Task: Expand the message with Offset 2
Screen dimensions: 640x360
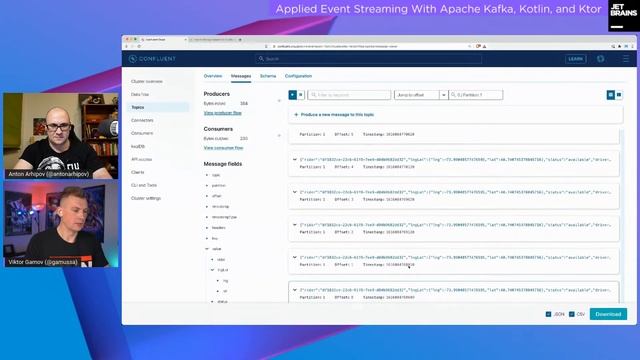Action: (x=295, y=225)
